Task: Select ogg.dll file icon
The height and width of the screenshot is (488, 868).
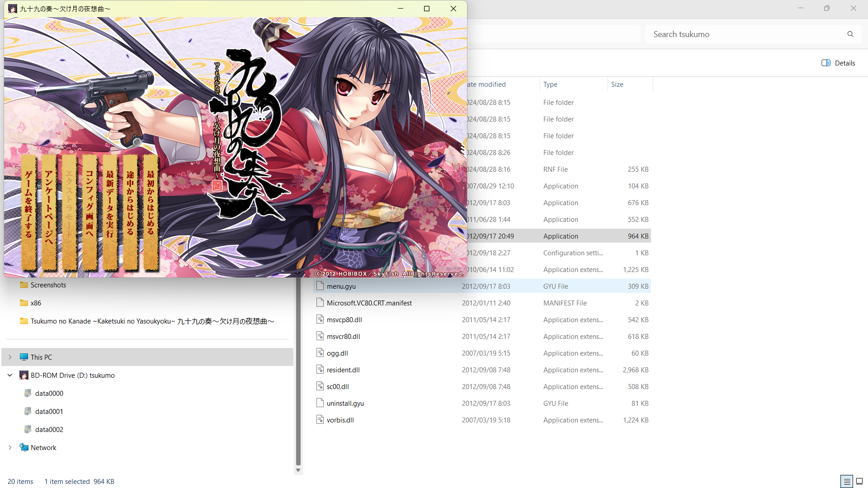Action: pyautogui.click(x=320, y=353)
